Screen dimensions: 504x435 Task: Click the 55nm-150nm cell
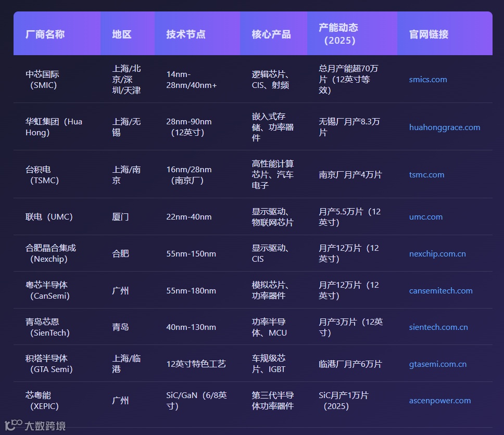click(x=197, y=253)
